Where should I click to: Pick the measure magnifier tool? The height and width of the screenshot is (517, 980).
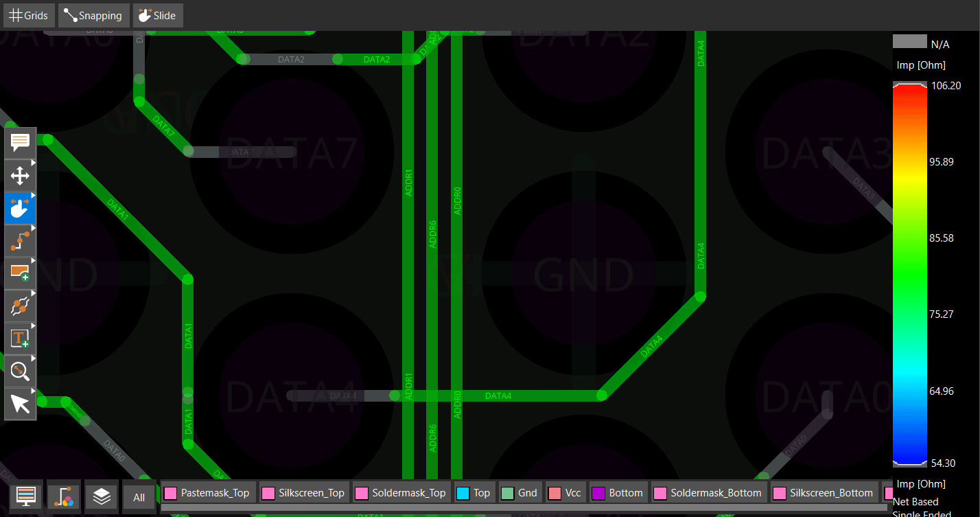point(20,371)
